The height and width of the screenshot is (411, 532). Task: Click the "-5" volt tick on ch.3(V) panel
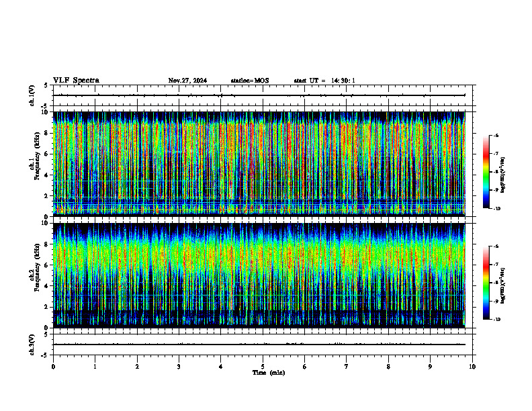45,355
